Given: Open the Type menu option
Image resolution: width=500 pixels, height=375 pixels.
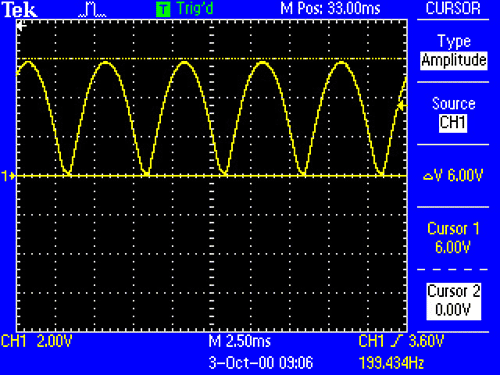Looking at the screenshot, I should tap(454, 42).
